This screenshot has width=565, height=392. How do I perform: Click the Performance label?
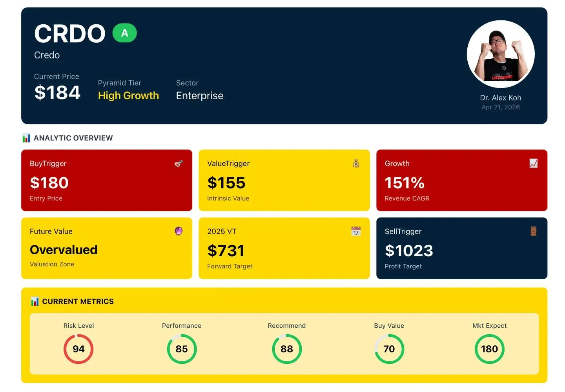pyautogui.click(x=182, y=326)
